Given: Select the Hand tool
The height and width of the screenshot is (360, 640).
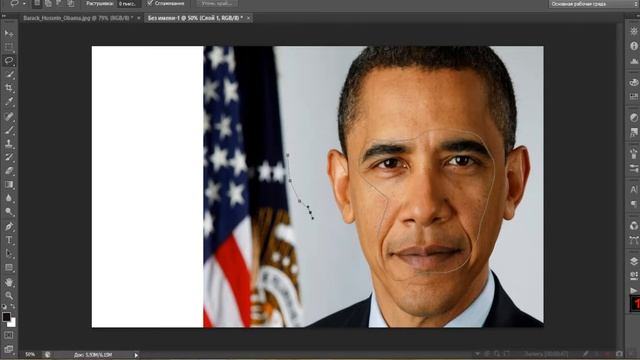Looking at the screenshot, I should (9, 282).
